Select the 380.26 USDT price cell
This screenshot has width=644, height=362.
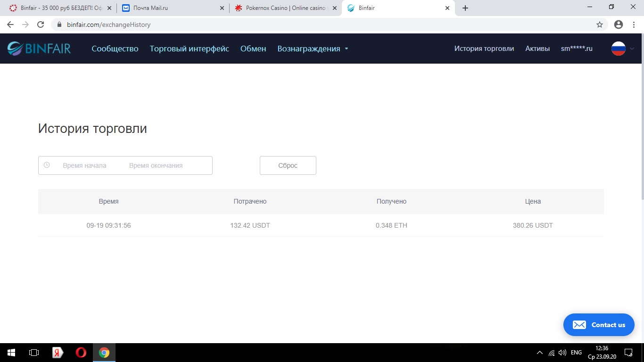[x=533, y=225]
